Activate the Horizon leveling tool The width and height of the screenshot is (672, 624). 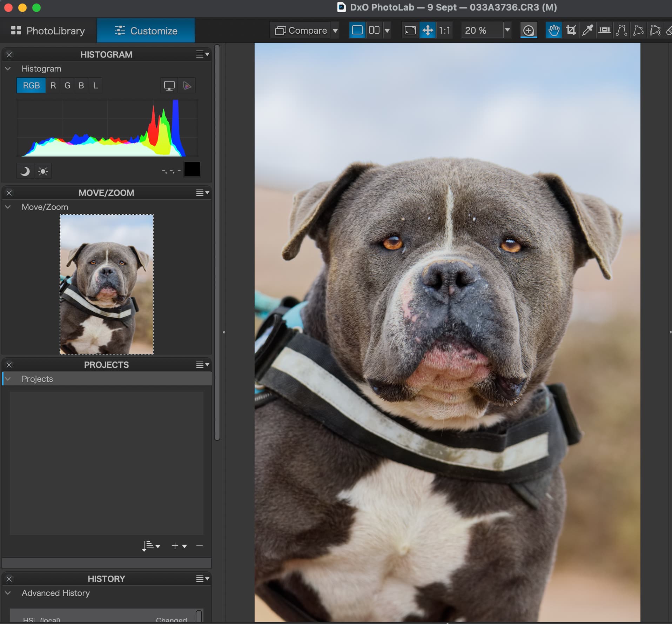coord(604,31)
